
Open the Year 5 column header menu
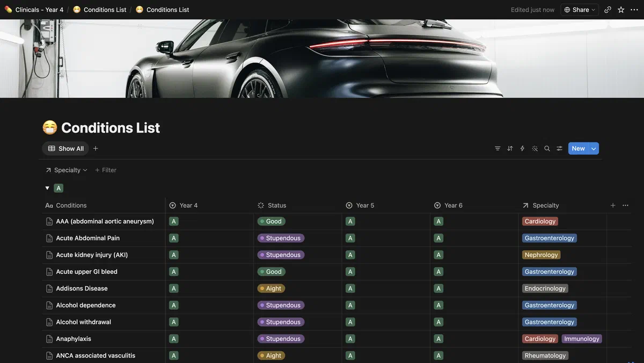[x=386, y=205]
